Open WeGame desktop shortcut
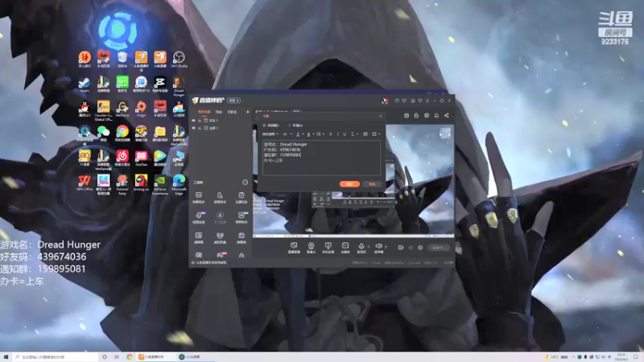Screen dimensions: 644x362 122,109
